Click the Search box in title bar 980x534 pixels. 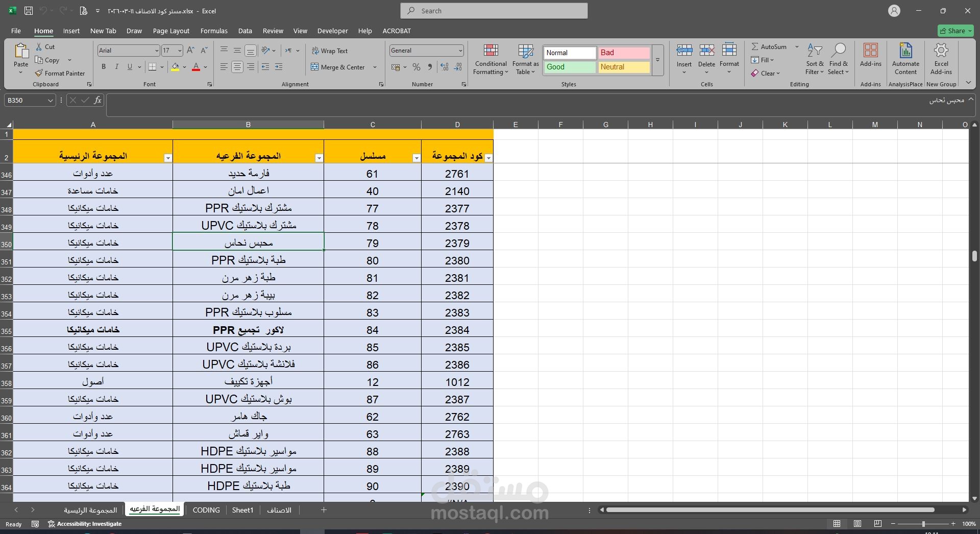(494, 11)
